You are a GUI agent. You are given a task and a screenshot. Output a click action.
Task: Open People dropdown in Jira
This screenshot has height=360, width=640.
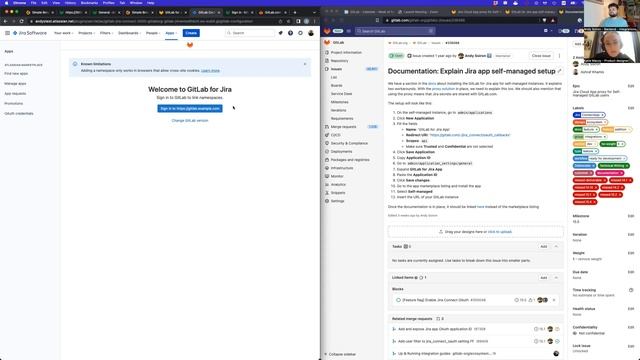click(153, 33)
